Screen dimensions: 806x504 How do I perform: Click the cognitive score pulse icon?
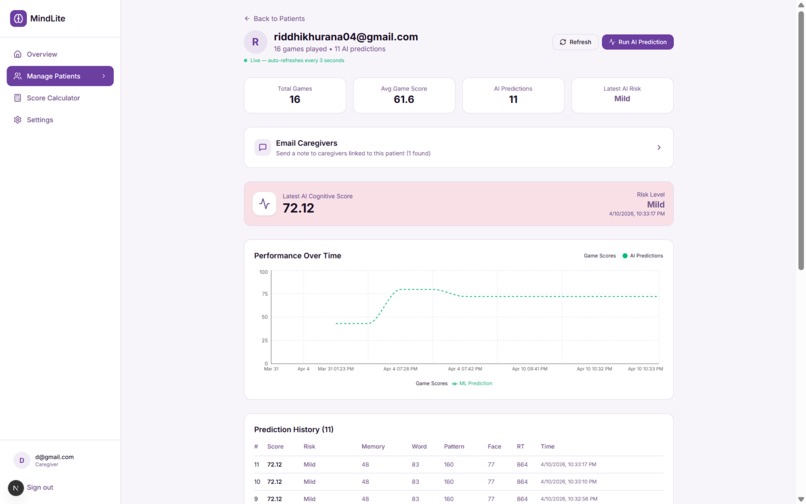[x=265, y=204]
